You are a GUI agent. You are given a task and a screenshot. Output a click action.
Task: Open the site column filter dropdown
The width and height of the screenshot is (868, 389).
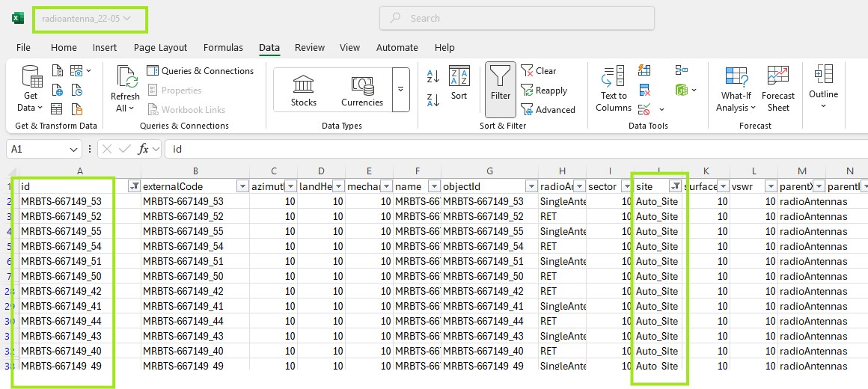pyautogui.click(x=675, y=186)
